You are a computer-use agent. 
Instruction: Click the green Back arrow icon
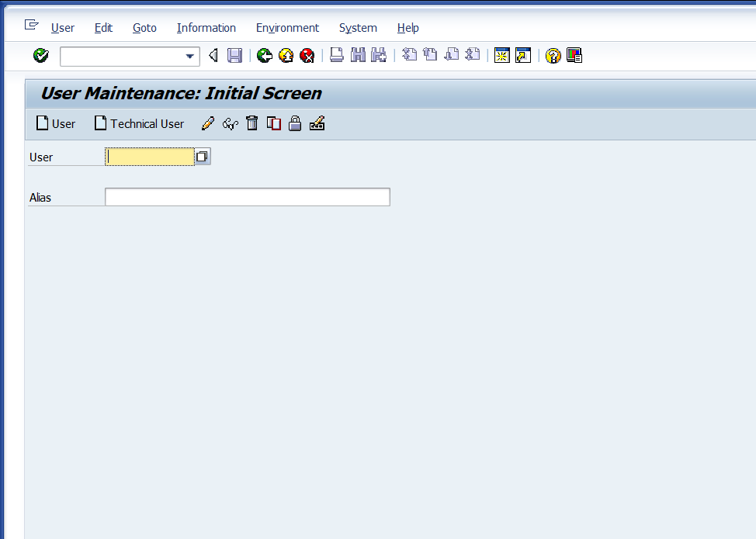(264, 56)
